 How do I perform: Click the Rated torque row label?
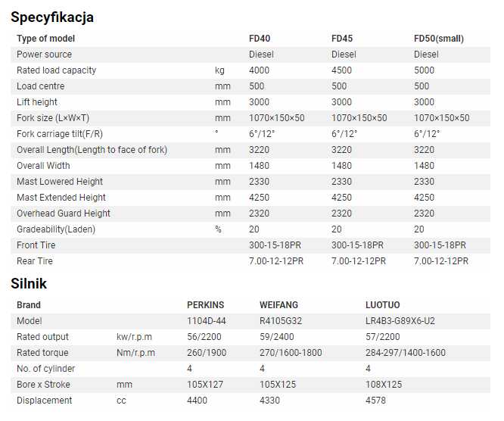pos(42,353)
